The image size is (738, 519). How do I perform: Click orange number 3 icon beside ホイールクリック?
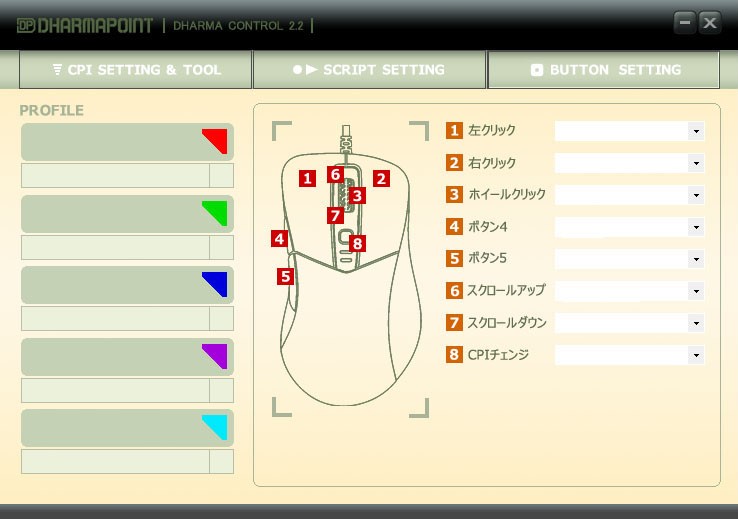(454, 194)
